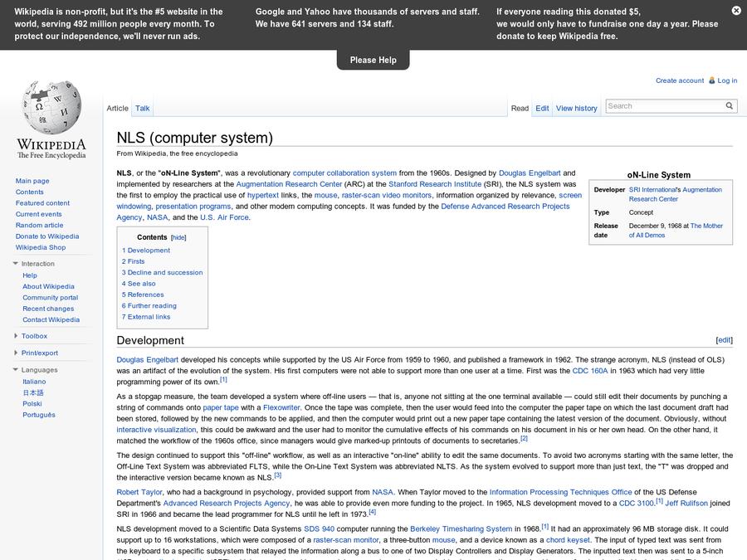747x560 pixels.
Task: Click the Development section edit link
Action: (724, 340)
